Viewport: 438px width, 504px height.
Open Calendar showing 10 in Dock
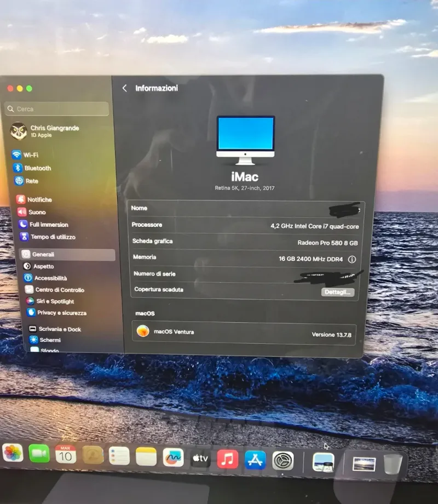pyautogui.click(x=66, y=454)
